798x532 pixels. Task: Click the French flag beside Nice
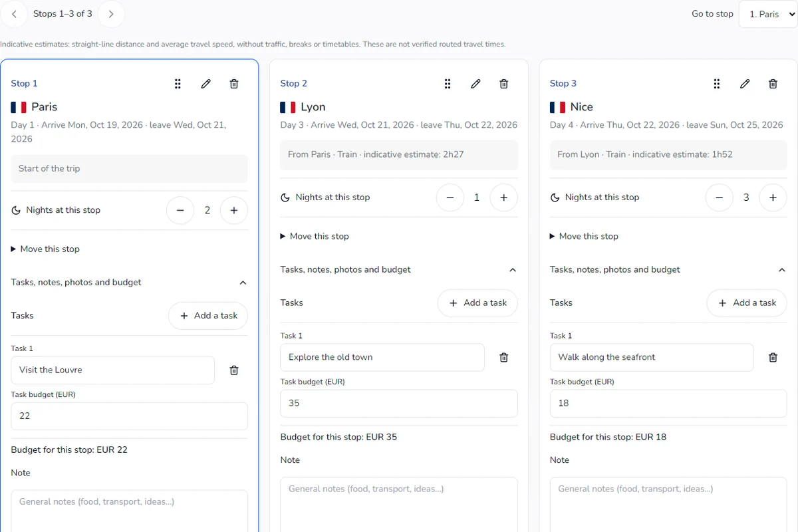pos(557,107)
